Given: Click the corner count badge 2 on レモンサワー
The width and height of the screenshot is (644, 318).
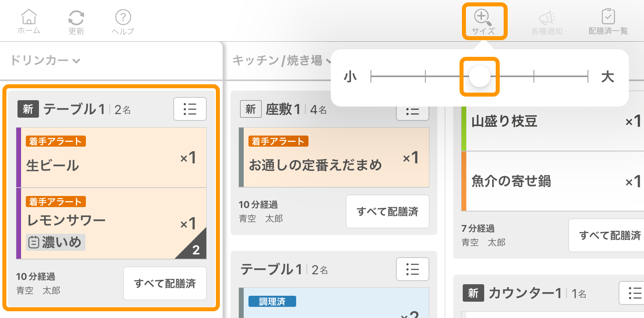Looking at the screenshot, I should tap(196, 250).
